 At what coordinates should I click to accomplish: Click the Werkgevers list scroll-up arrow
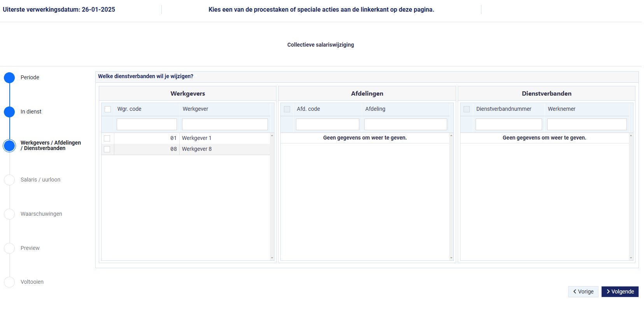click(x=272, y=135)
